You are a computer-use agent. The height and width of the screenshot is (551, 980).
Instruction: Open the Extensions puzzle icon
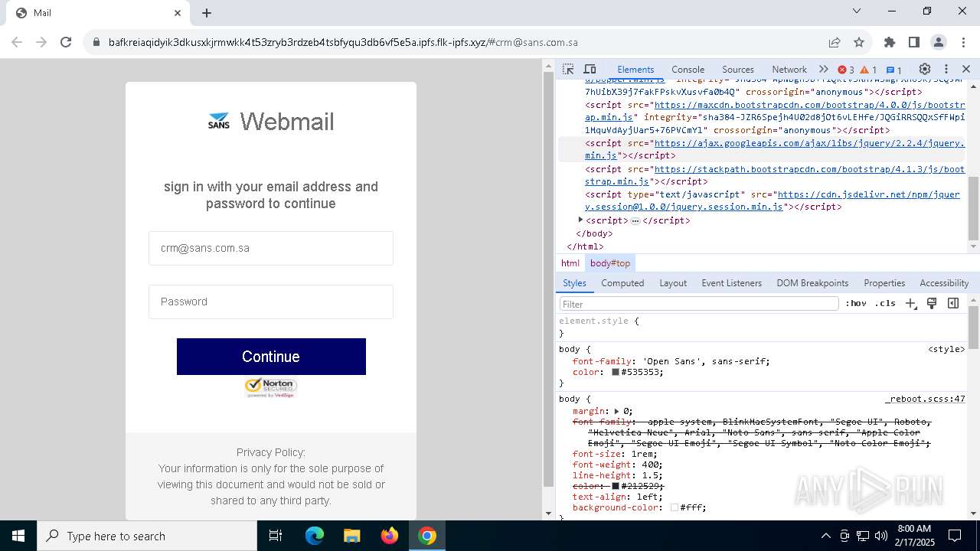click(x=890, y=42)
